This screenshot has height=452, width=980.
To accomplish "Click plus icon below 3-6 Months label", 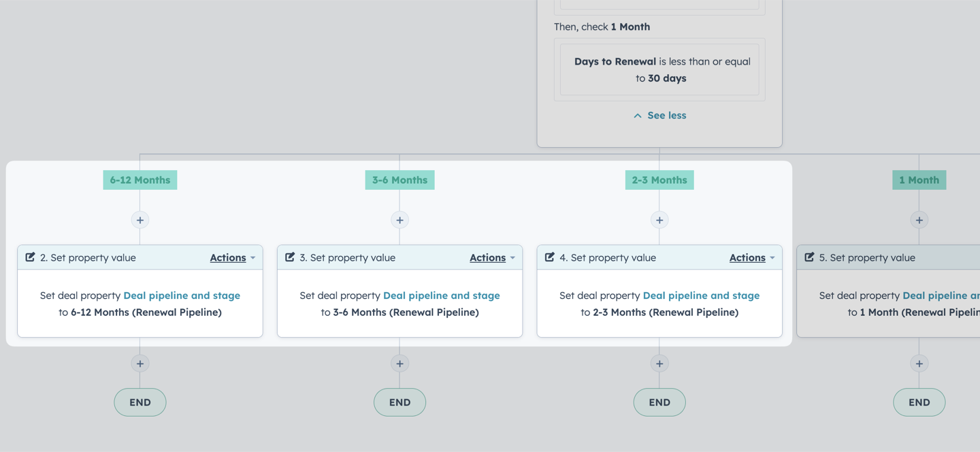I will pos(399,220).
